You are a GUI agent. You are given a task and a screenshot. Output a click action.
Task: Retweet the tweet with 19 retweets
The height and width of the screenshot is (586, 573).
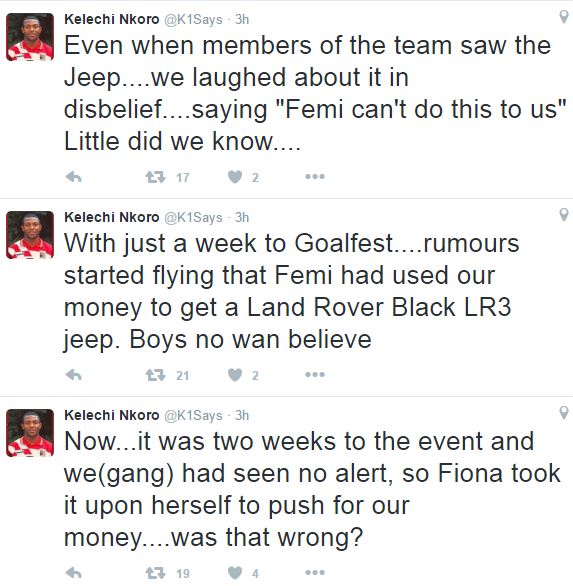155,573
